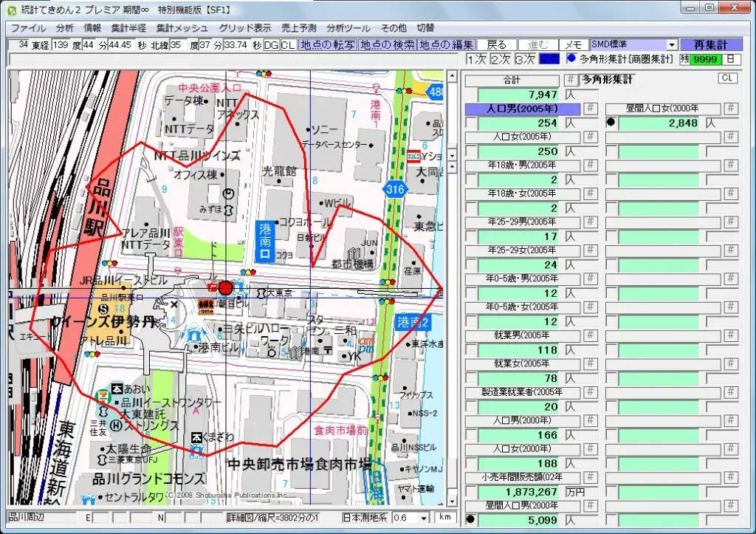Click the # button next to 昼間人口女(2000年
The width and height of the screenshot is (756, 534).
[x=731, y=109]
